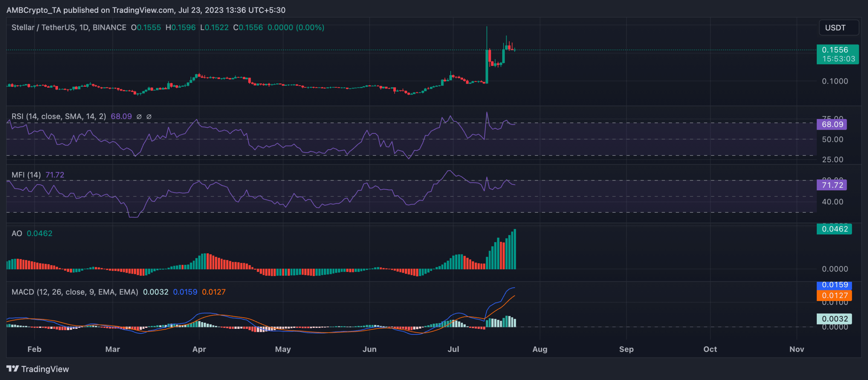Click the light 0.0032 histogram axis label
The height and width of the screenshot is (380, 868).
(834, 319)
